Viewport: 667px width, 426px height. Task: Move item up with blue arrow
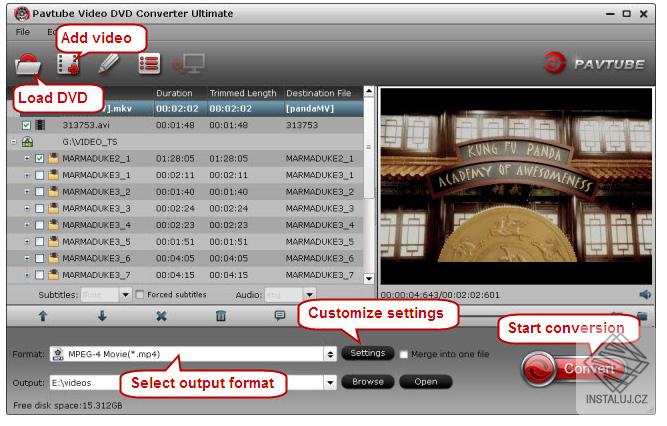[x=43, y=316]
